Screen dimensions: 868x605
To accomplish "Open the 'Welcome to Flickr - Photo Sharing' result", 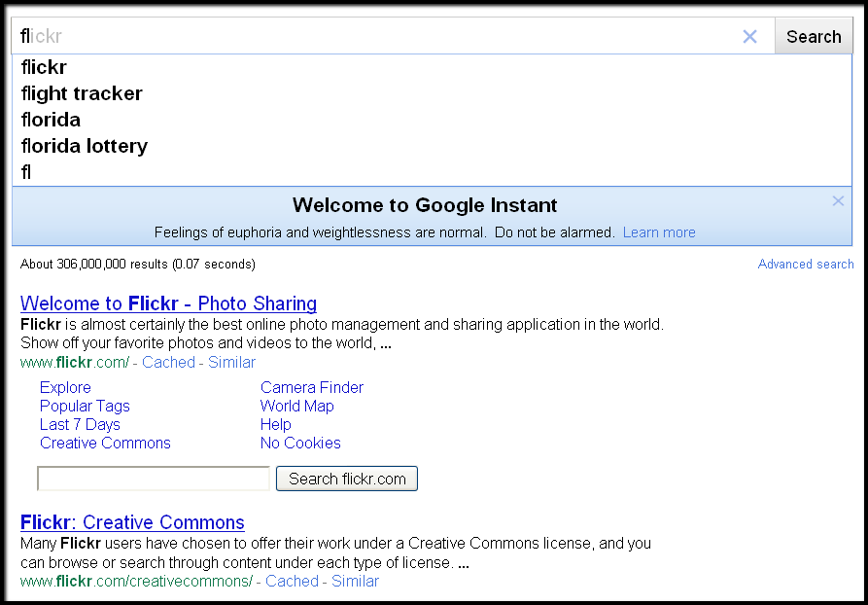I will [168, 303].
